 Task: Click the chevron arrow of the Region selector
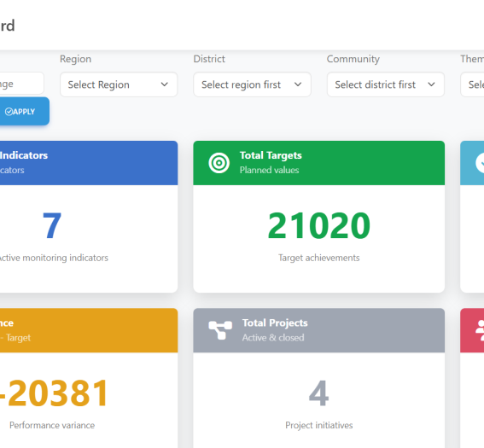(165, 84)
